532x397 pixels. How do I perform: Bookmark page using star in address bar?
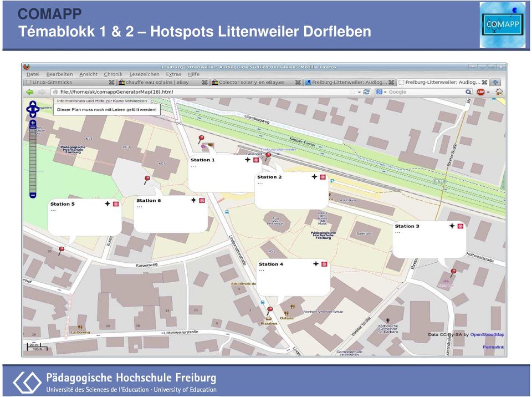point(353,92)
